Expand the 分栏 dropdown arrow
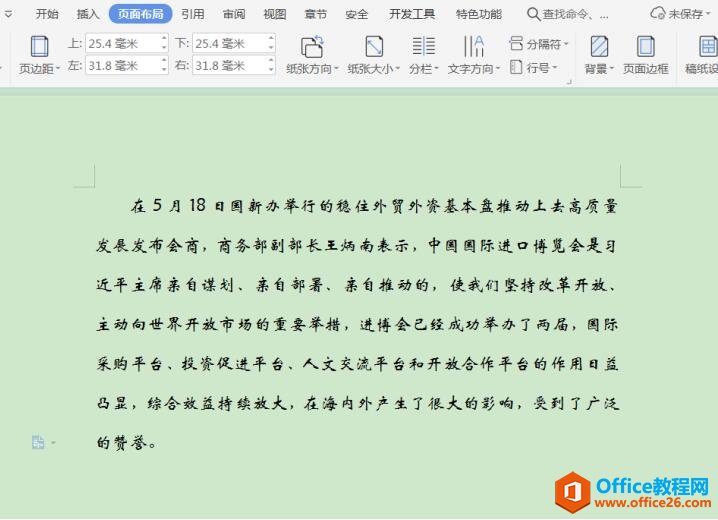The height and width of the screenshot is (520, 718). (x=436, y=69)
